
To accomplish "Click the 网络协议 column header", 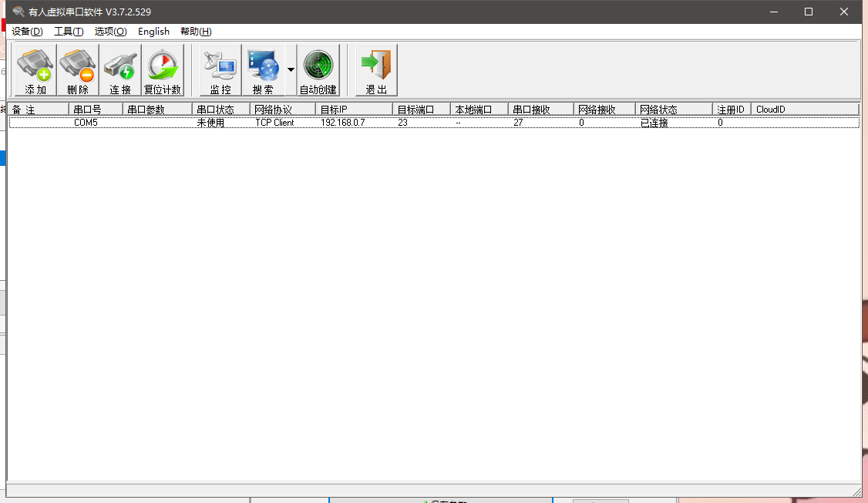I will click(x=283, y=110).
